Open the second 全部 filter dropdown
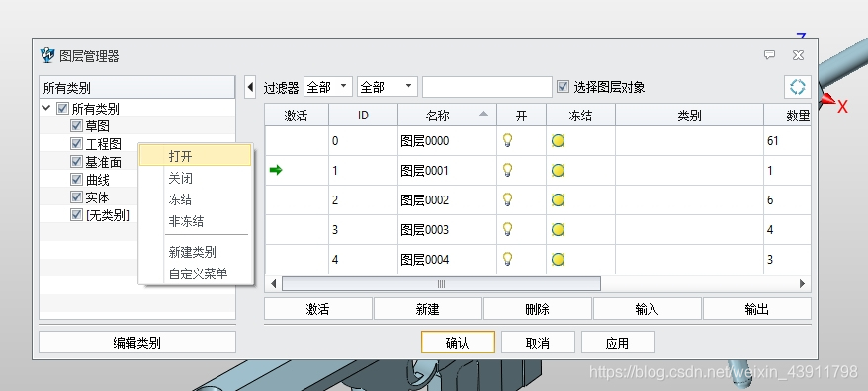 coord(387,87)
